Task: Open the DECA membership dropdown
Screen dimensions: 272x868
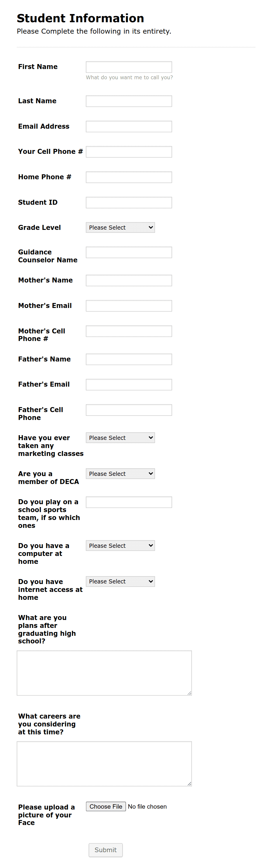Action: coord(120,473)
